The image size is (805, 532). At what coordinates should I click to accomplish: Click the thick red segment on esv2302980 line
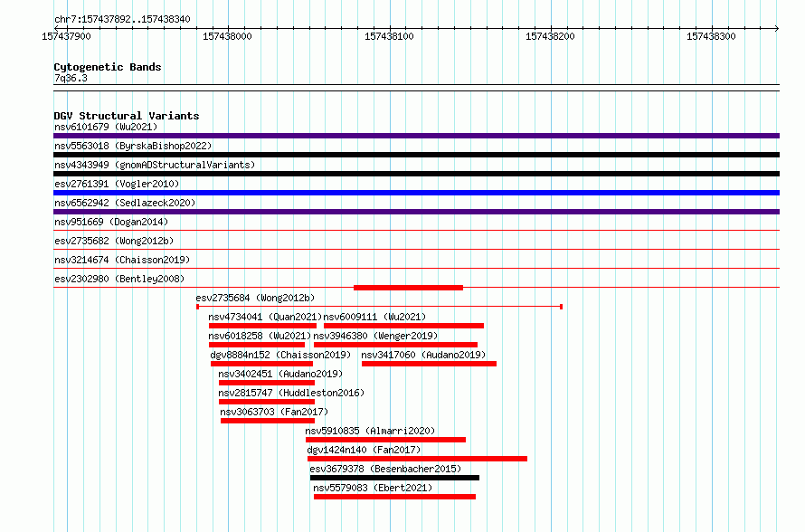[x=408, y=288]
